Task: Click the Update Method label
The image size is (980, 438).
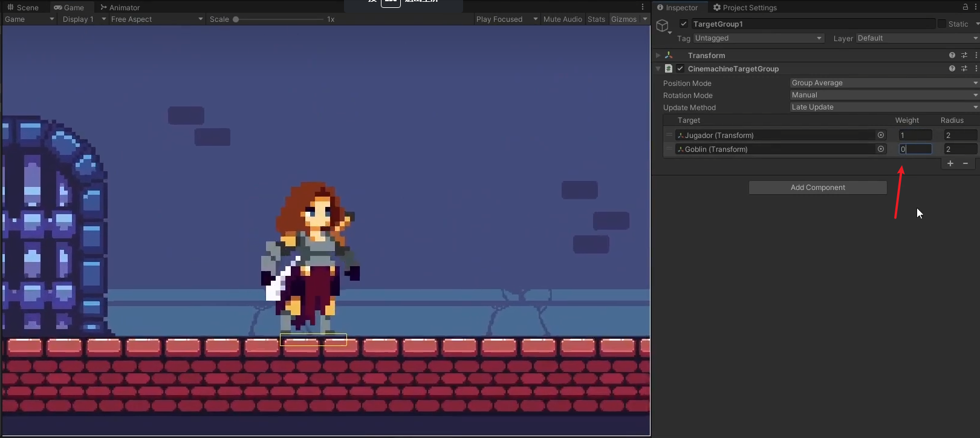Action: pos(689,108)
